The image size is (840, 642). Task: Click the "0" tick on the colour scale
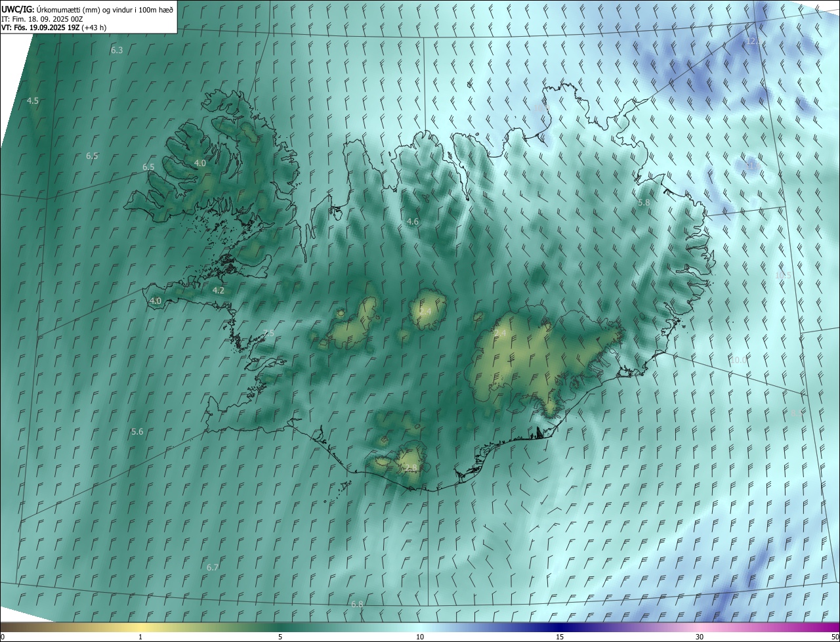click(x=3, y=637)
